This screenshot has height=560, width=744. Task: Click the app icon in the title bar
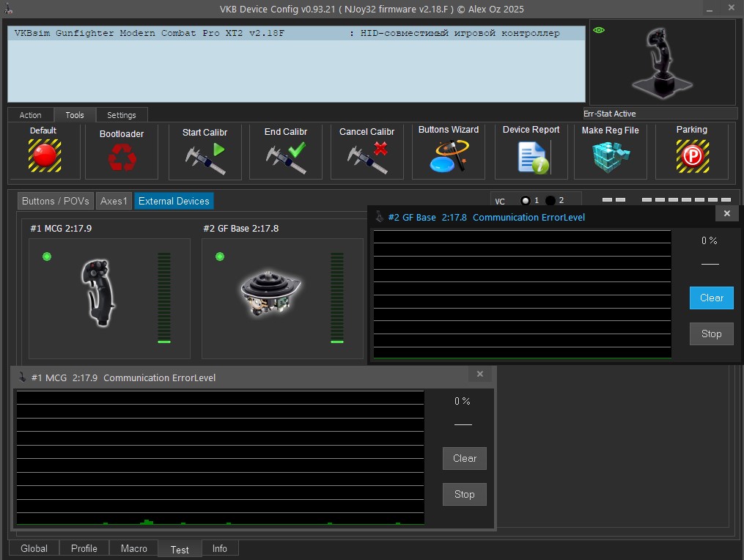point(9,9)
